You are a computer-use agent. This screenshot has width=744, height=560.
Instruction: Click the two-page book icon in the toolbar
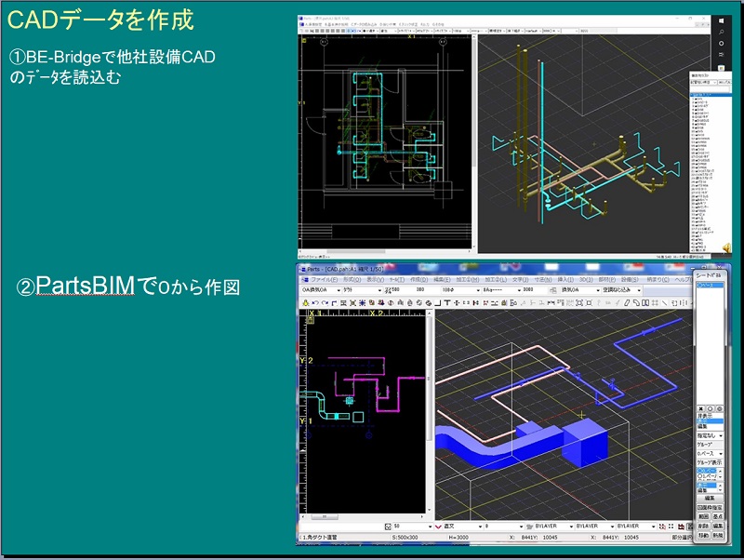point(645,302)
